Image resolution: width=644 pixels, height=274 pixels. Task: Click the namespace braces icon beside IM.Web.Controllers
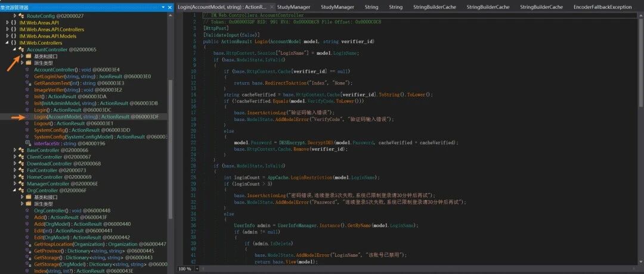14,43
